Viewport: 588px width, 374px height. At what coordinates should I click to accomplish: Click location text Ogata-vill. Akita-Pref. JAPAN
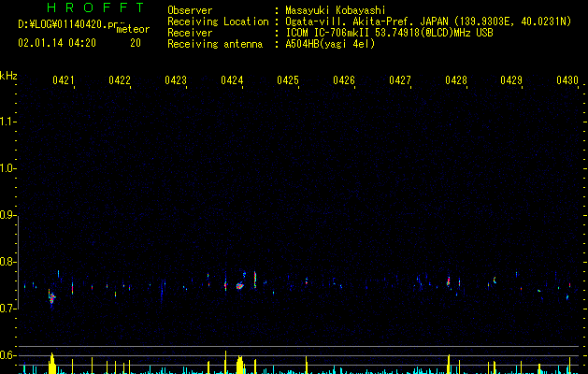[366, 22]
